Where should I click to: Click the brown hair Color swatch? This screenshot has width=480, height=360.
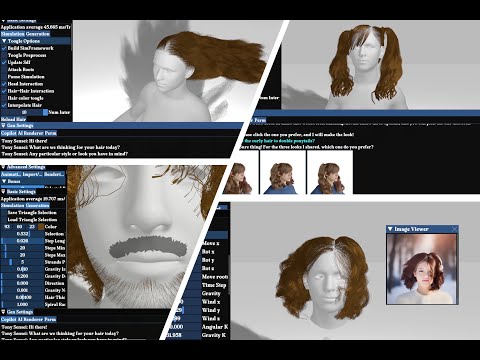(x=41, y=227)
